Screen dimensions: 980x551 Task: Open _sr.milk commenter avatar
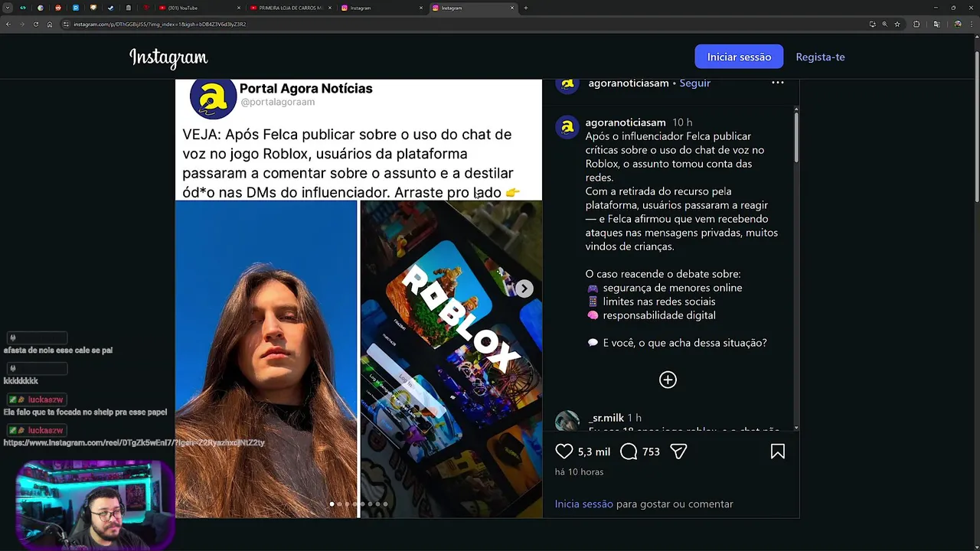pos(567,422)
